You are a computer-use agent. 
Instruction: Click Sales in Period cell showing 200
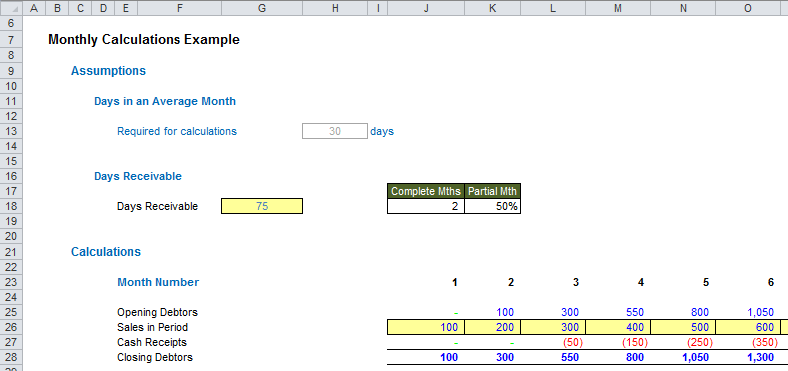pos(492,327)
